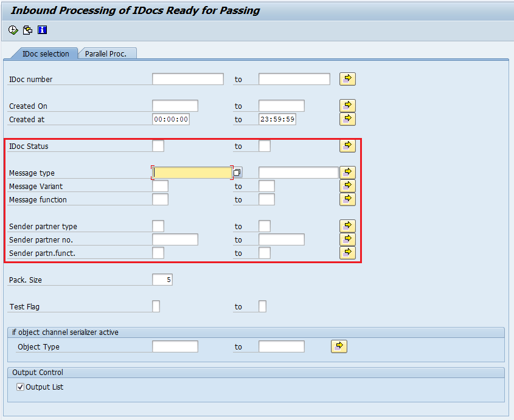Open multiple selection for Created at
The height and width of the screenshot is (420, 514).
click(347, 119)
